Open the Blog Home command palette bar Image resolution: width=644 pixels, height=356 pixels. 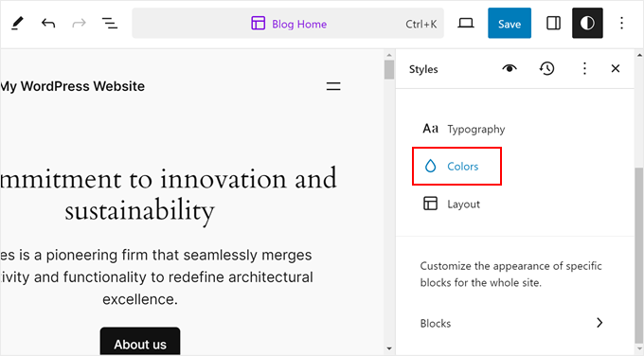pos(288,24)
